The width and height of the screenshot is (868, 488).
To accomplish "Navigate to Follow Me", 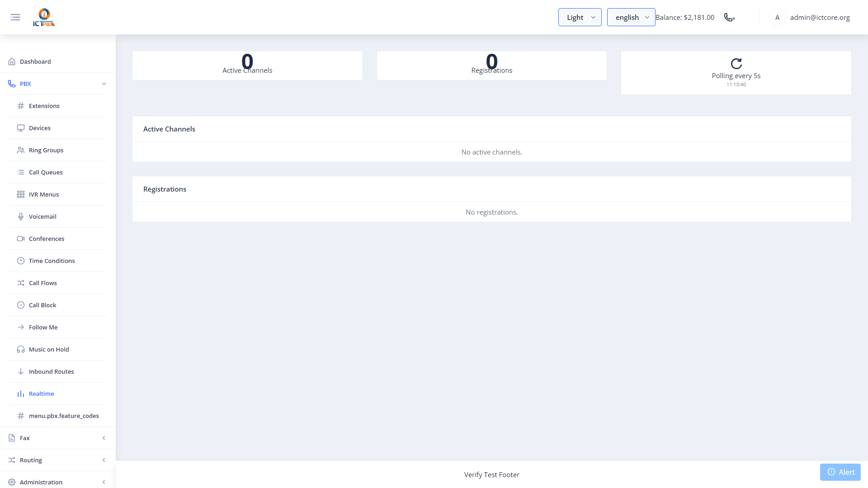I will tap(58, 327).
